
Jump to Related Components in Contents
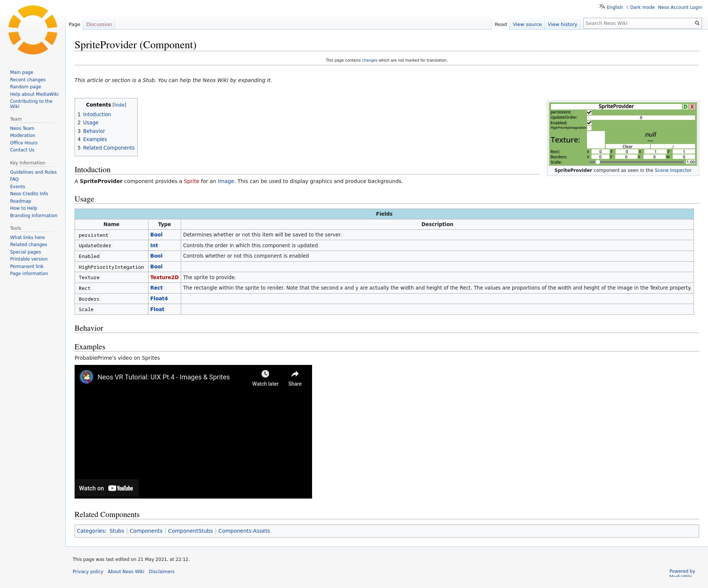(109, 148)
